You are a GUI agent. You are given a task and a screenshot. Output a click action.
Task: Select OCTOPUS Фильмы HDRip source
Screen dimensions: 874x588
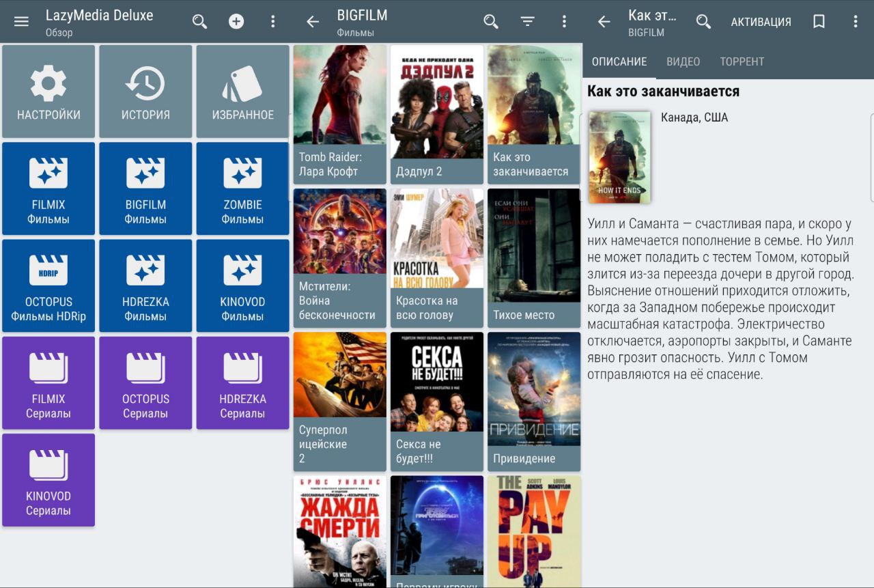click(48, 285)
